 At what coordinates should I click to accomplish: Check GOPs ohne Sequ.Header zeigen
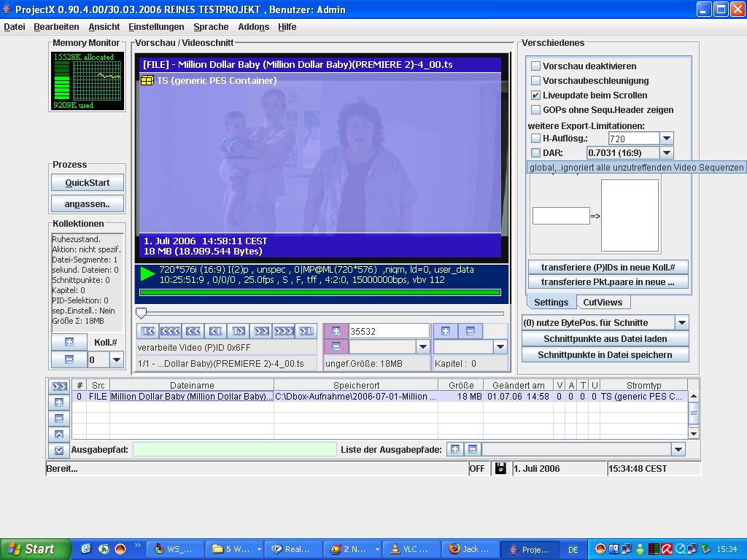pos(536,109)
